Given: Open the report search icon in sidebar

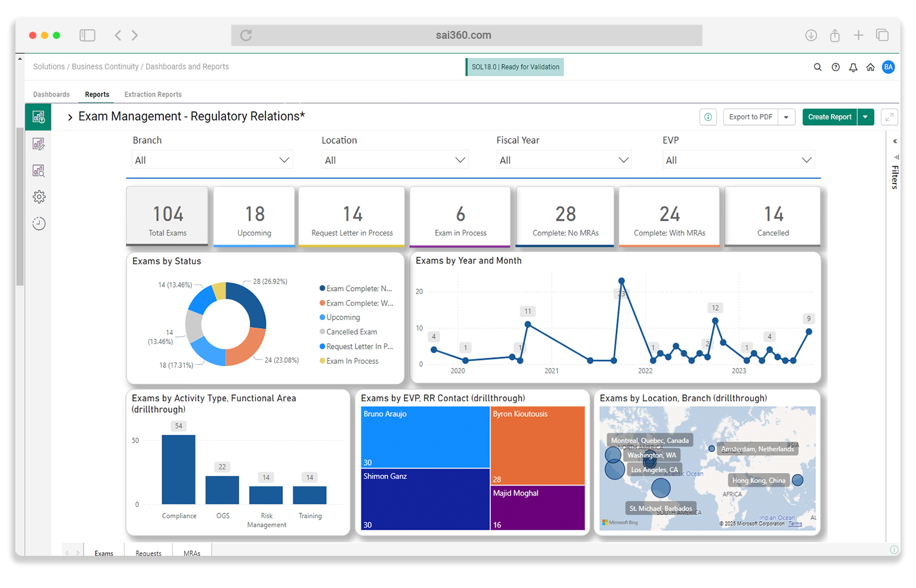Looking at the screenshot, I should (x=38, y=171).
